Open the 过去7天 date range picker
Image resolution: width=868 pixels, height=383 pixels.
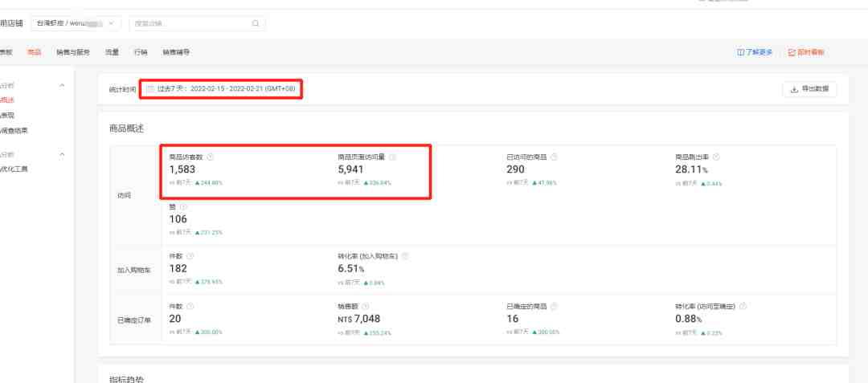(221, 88)
